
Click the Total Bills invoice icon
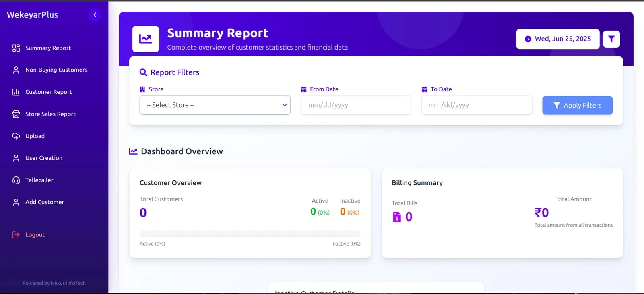point(397,217)
